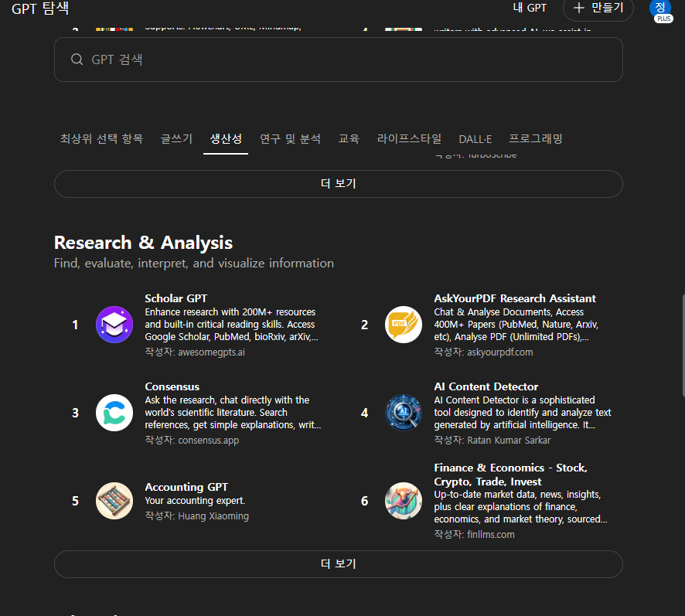This screenshot has height=616, width=685.
Task: Open the 내 GPT link
Action: pyautogui.click(x=530, y=8)
